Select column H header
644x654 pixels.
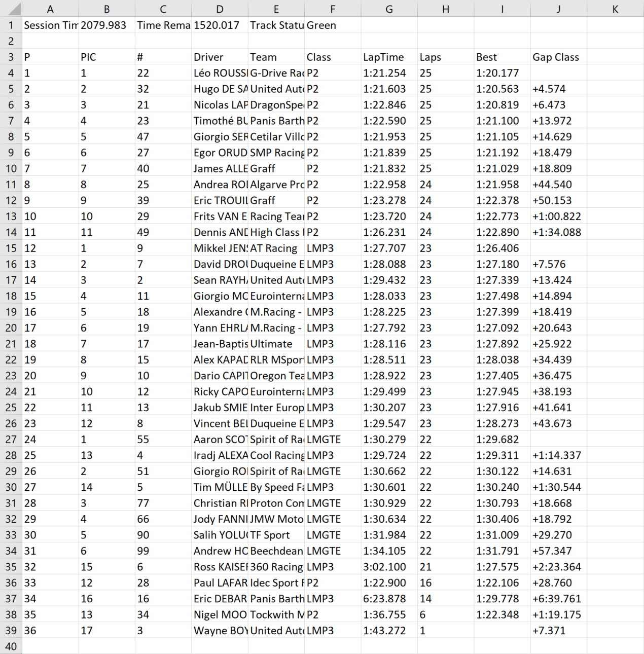coord(445,9)
